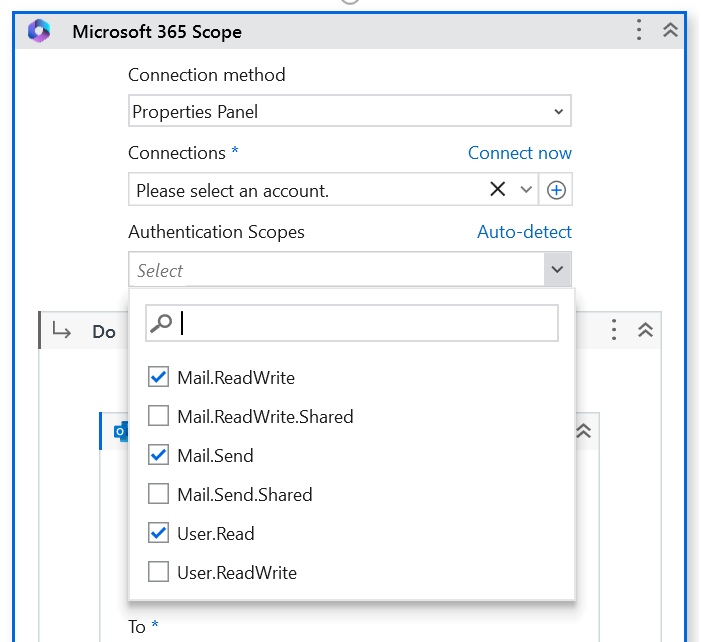The image size is (701, 642).
Task: Uncheck the Mail.ReadWrite scope
Action: (x=158, y=377)
